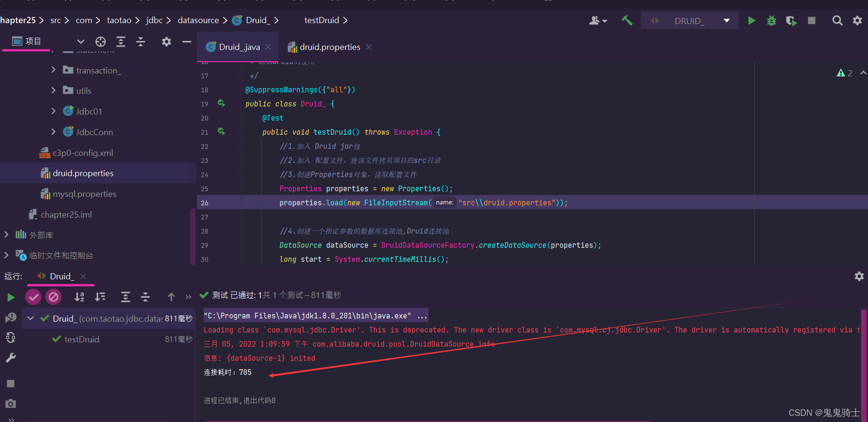The width and height of the screenshot is (868, 422).
Task: Collapse the Druid_ test result node
Action: click(31, 318)
